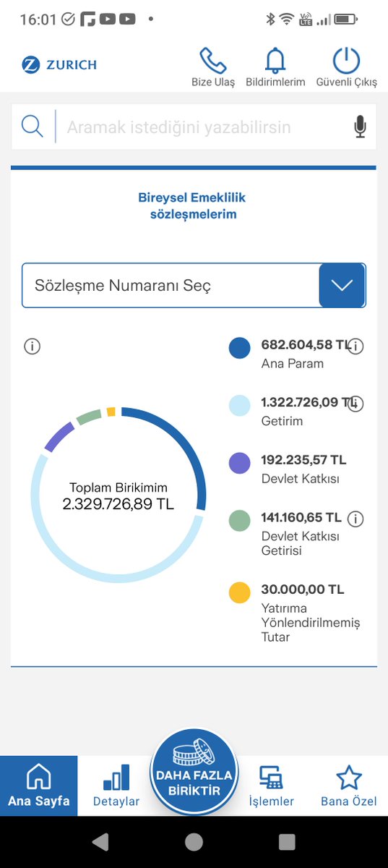Tap the dark blue Ana Param swatch
Viewport: 388px width, 868px height.
click(x=239, y=348)
